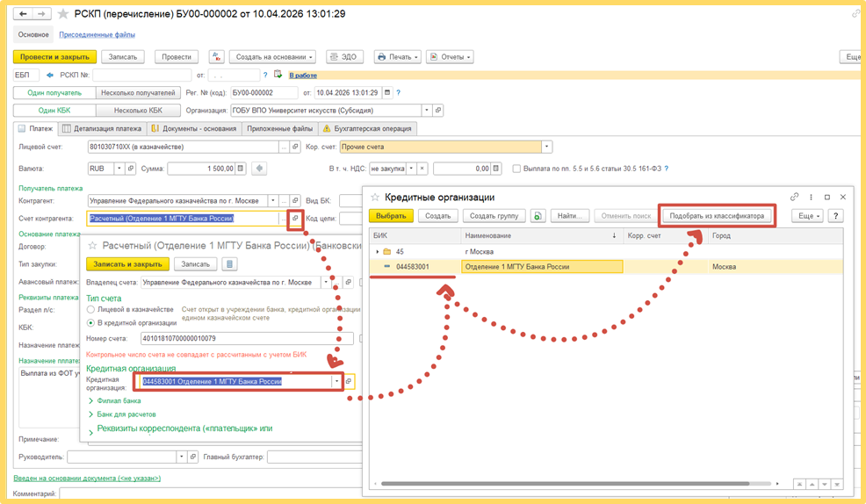Click Провести button

tap(177, 57)
